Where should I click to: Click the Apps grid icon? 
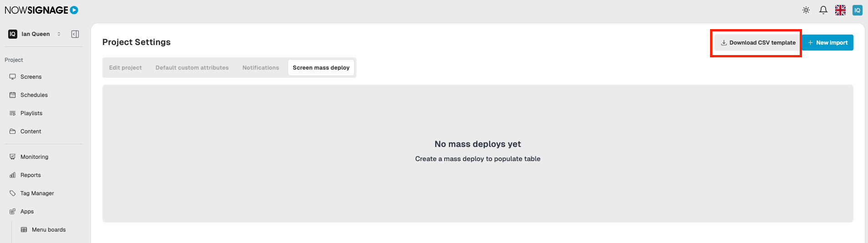[x=12, y=212]
